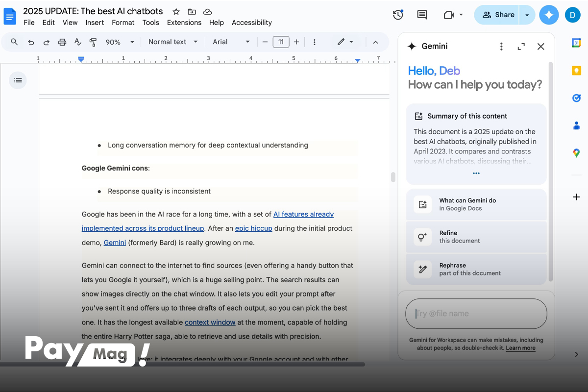The height and width of the screenshot is (392, 588).
Task: Star the document title
Action: [x=176, y=11]
